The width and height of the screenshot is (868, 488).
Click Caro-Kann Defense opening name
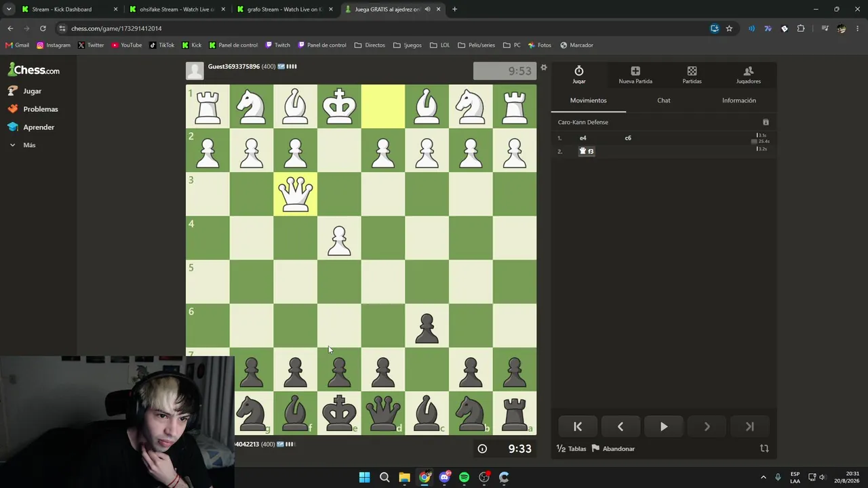583,122
